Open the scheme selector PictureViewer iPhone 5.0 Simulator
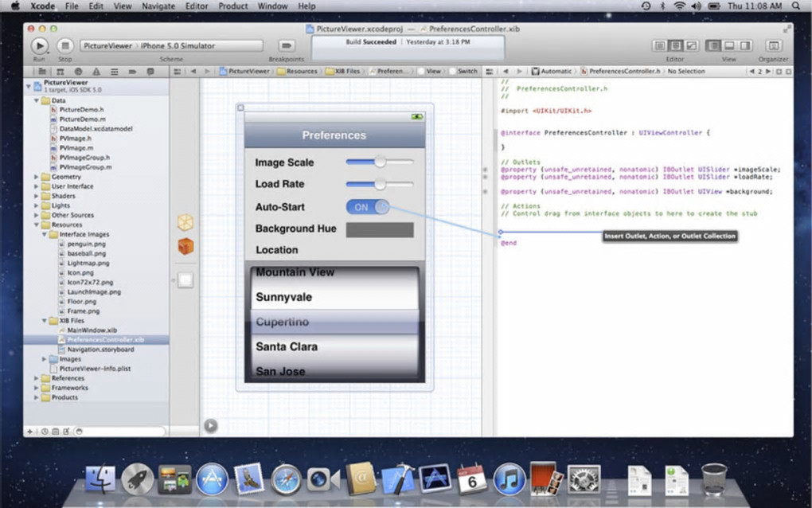Viewport: 812px width, 508px height. [171, 46]
